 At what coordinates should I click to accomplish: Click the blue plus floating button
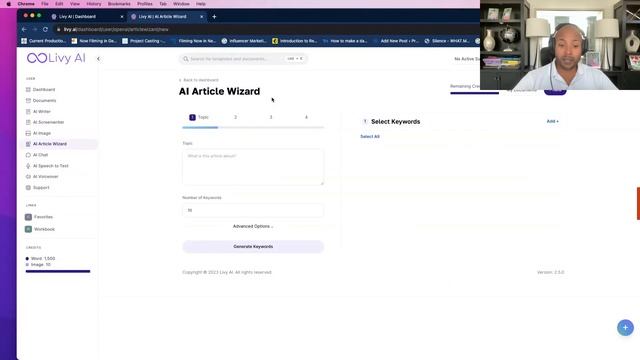click(625, 327)
